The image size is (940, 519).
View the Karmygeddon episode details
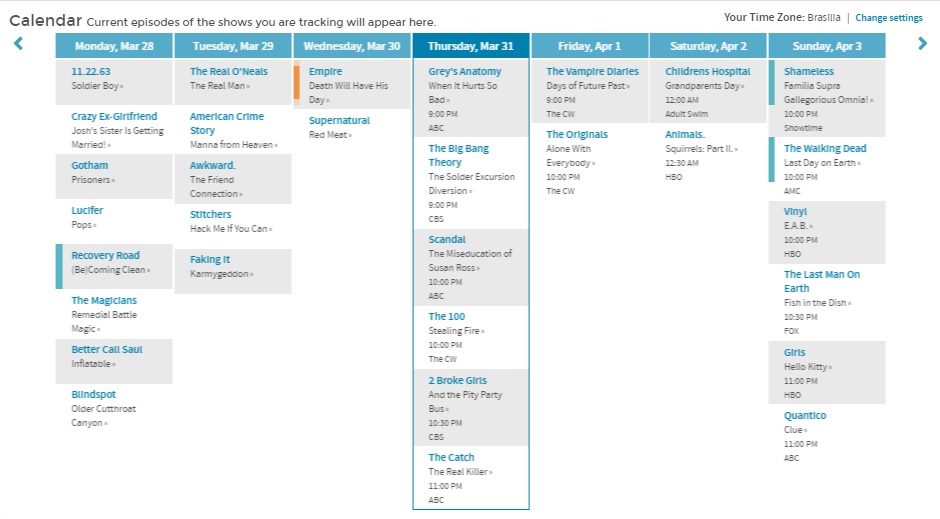(x=219, y=274)
